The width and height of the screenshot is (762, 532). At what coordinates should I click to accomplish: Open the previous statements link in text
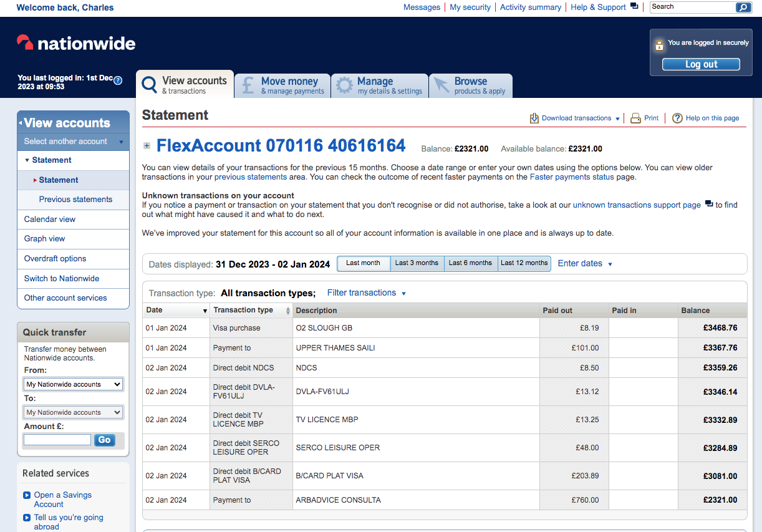(x=251, y=177)
